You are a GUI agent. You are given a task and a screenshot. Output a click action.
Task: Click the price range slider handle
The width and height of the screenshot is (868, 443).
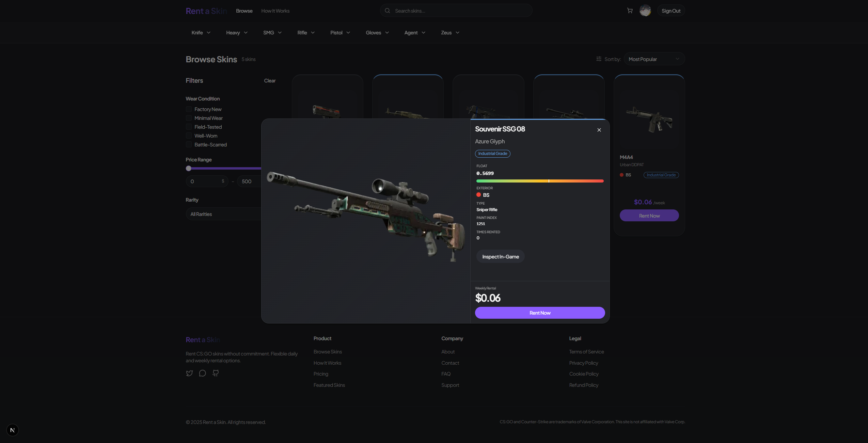[x=189, y=169]
